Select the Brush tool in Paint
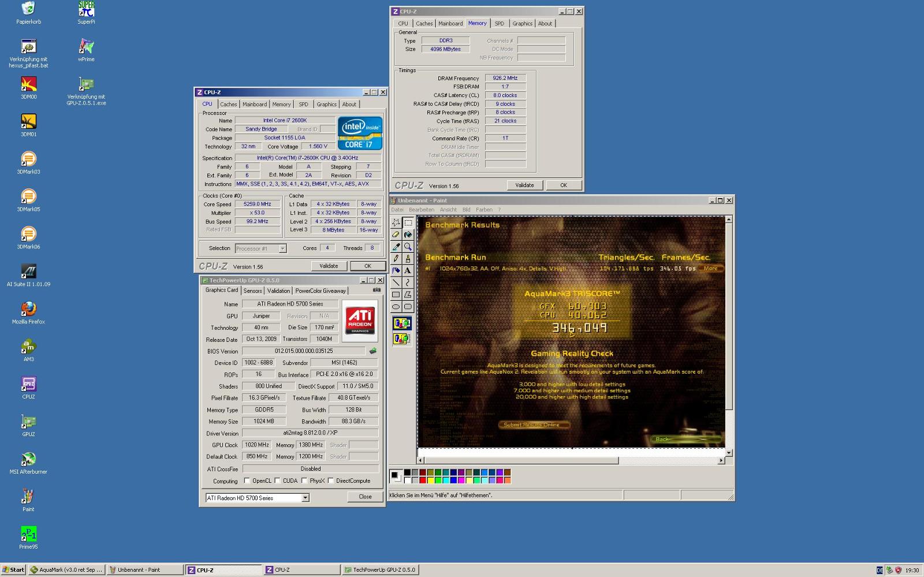924x577 pixels. click(x=408, y=259)
